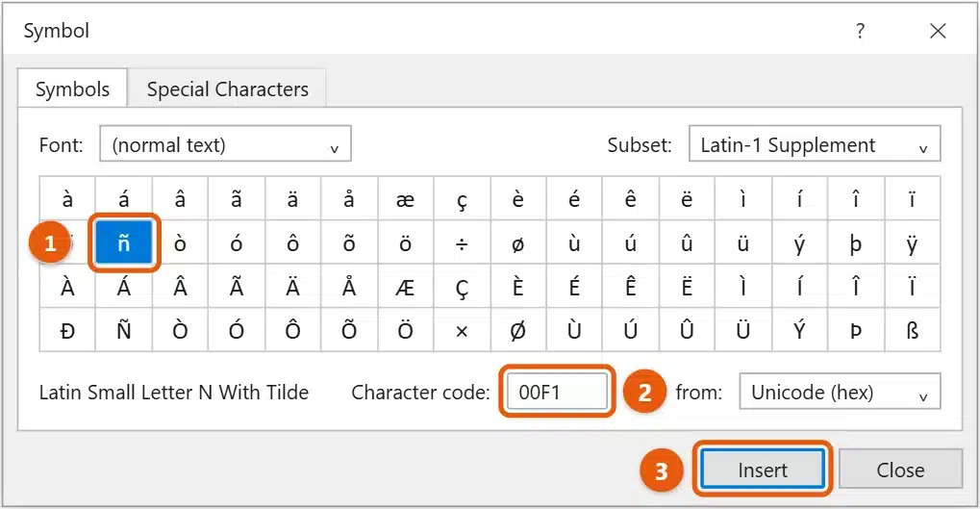Select the uppercase Ú with acute symbol

(631, 330)
